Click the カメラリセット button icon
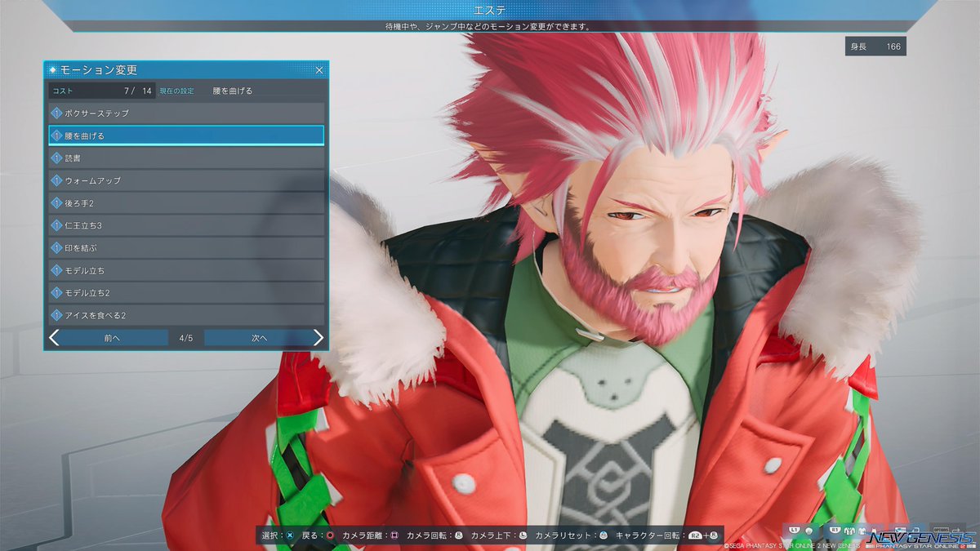 coord(603,535)
